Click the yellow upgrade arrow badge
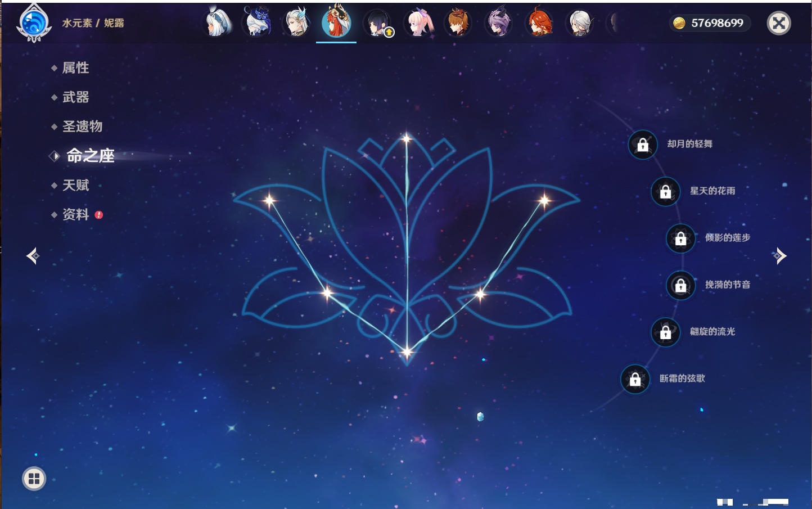 [389, 33]
